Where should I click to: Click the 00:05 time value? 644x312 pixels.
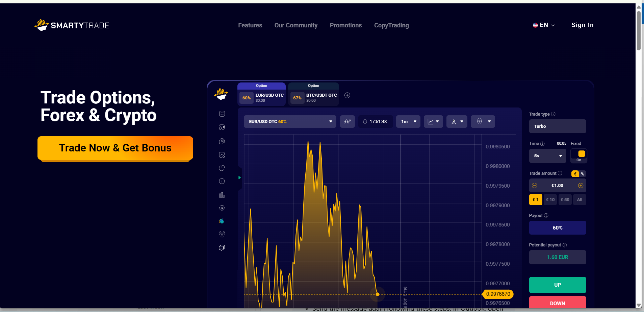tap(562, 144)
